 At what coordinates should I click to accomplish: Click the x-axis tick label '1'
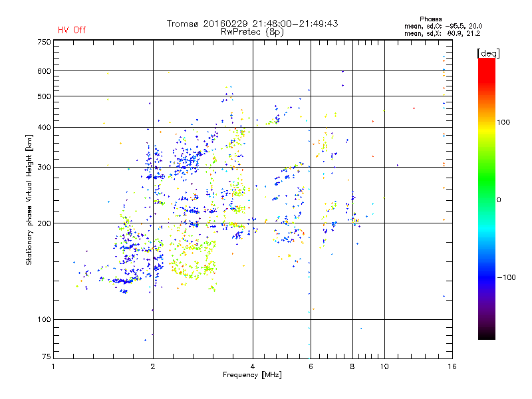[53, 366]
